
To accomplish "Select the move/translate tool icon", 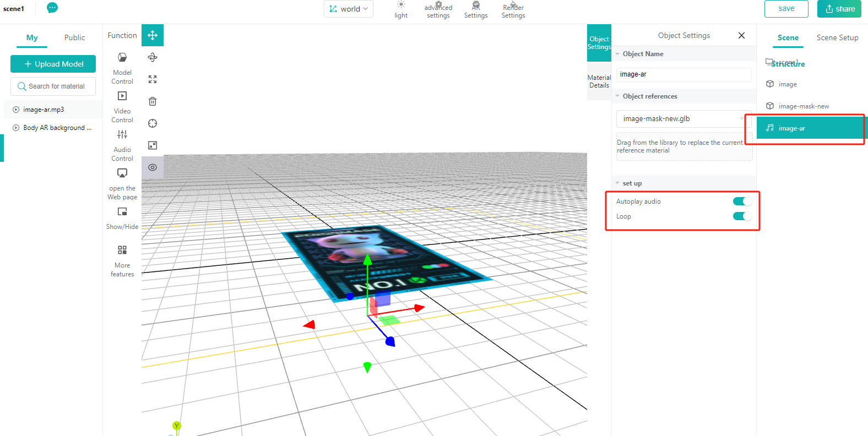I will click(x=153, y=35).
